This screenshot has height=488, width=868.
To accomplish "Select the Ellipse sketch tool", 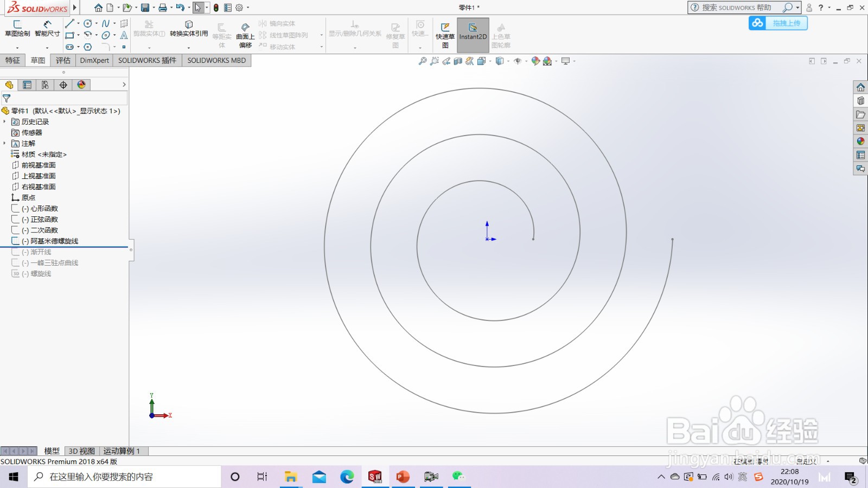I will [x=106, y=35].
